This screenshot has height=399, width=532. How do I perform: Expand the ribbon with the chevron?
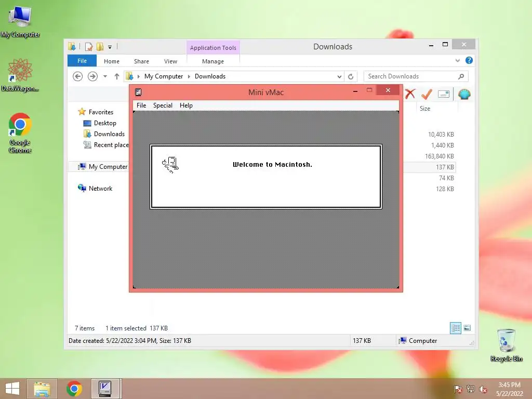point(458,61)
